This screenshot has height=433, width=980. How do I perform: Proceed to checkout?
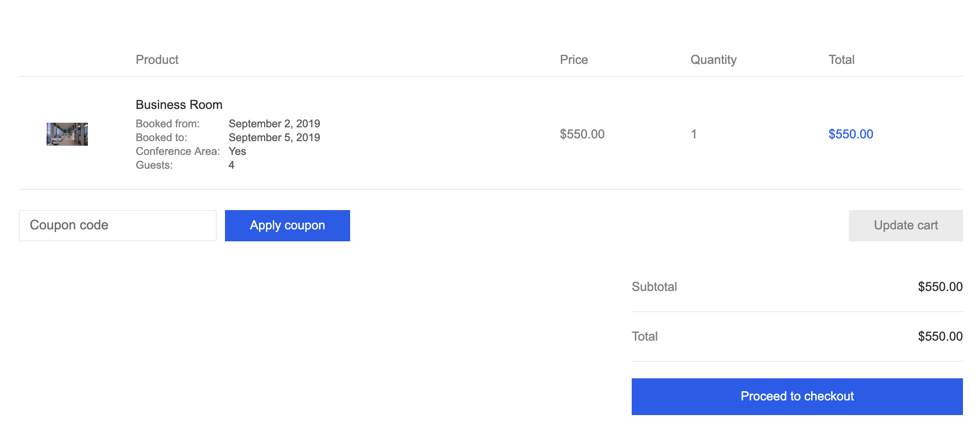pyautogui.click(x=797, y=397)
